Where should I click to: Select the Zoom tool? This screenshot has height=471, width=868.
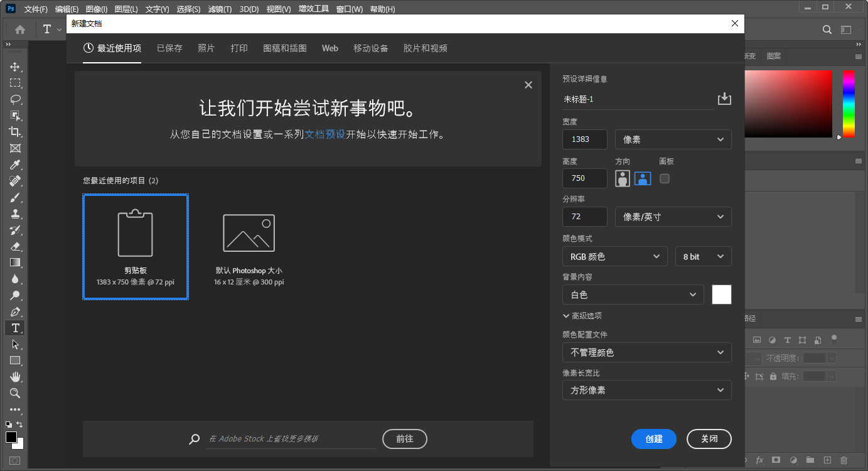[x=15, y=392]
